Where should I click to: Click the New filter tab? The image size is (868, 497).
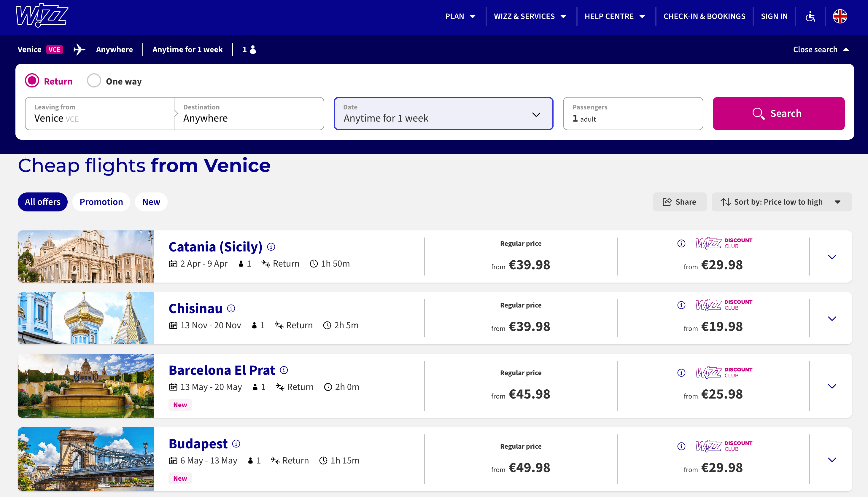151,201
